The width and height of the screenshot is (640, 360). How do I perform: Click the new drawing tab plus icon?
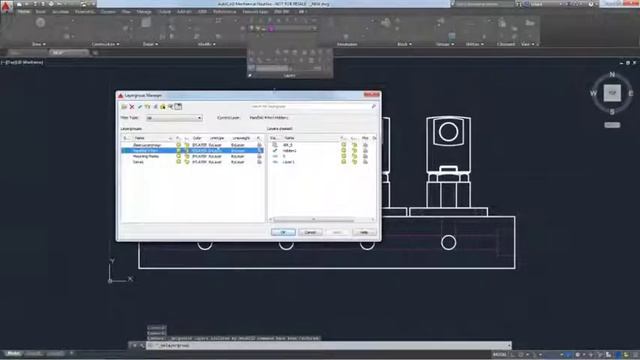[x=95, y=53]
